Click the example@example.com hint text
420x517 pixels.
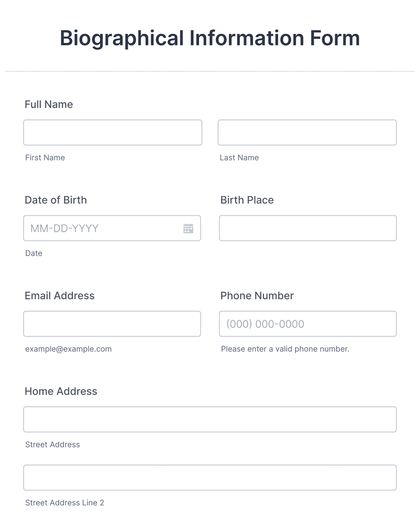tap(68, 349)
